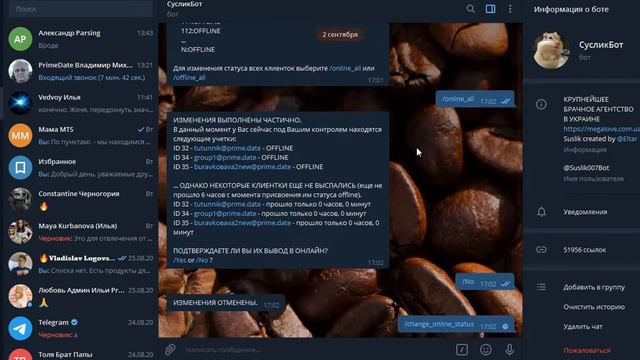Open the Мама MTS chat

pyautogui.click(x=80, y=135)
